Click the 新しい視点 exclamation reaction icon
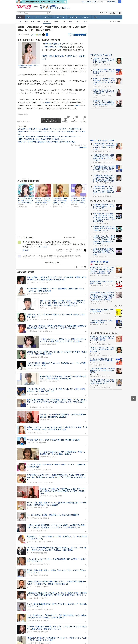The height and width of the screenshot is (644, 138). (83, 119)
